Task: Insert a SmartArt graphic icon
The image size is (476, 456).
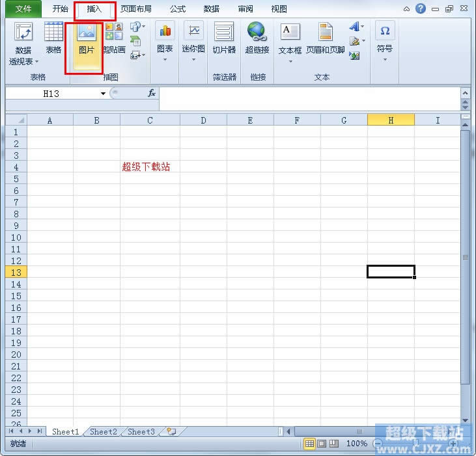Action: tap(135, 41)
